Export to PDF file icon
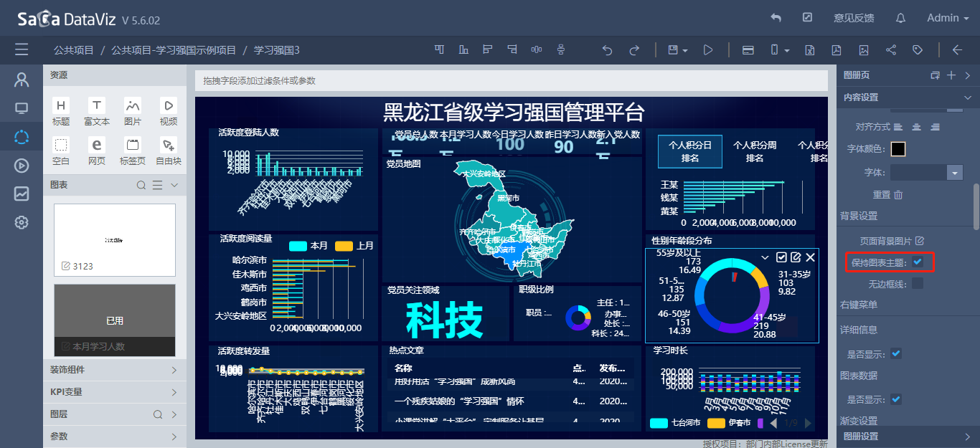Image resolution: width=980 pixels, height=448 pixels. click(x=837, y=50)
